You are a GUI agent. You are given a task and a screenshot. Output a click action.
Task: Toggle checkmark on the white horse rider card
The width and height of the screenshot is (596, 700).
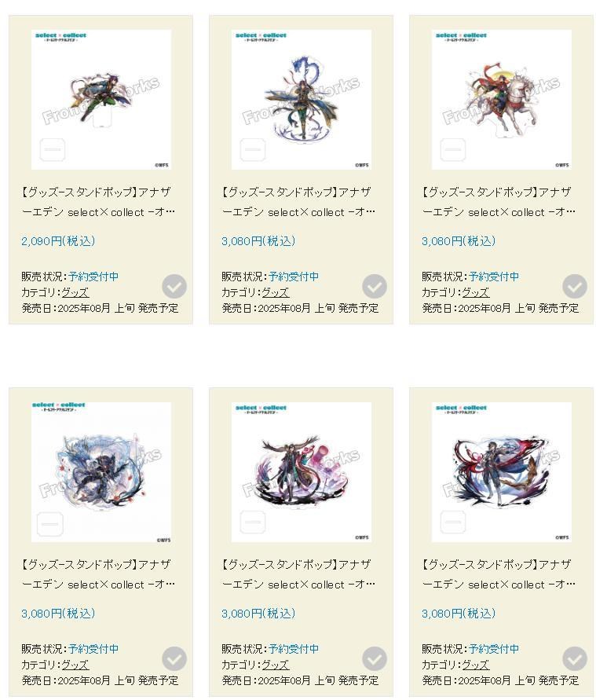pos(575,286)
